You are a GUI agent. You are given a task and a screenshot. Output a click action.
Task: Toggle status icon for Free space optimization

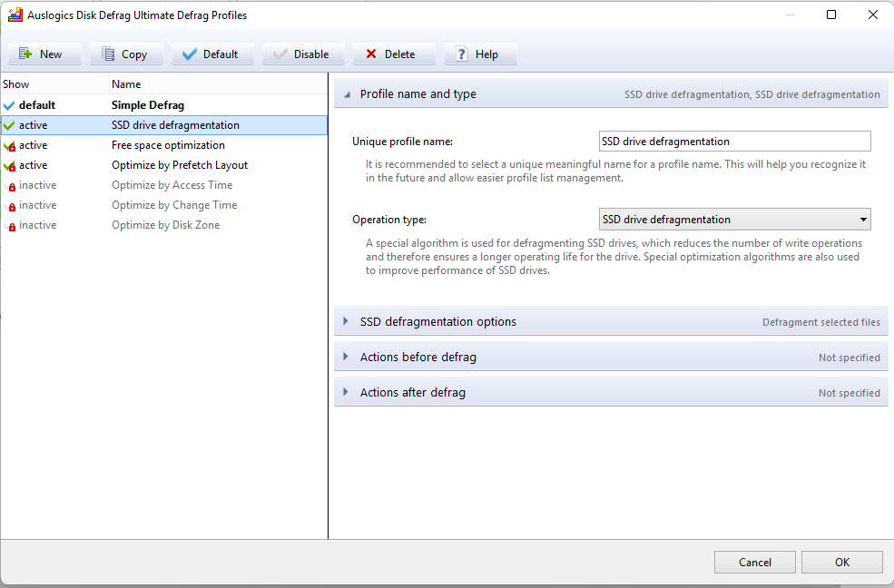(x=9, y=146)
